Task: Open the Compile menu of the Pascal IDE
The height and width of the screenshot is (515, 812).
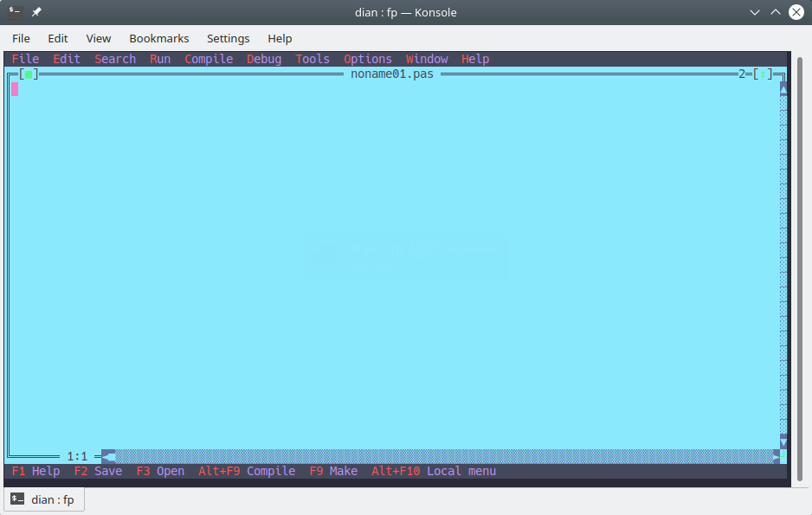Action: [x=207, y=59]
